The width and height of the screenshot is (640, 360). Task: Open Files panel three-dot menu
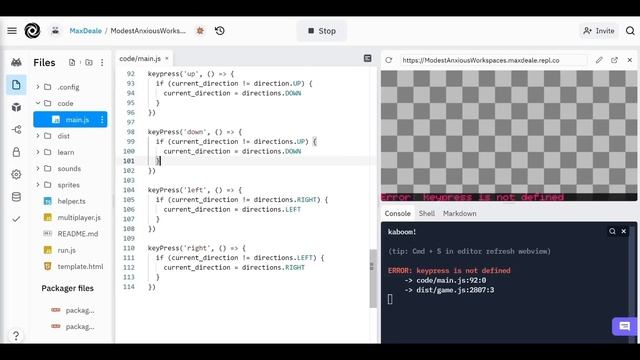click(x=102, y=62)
